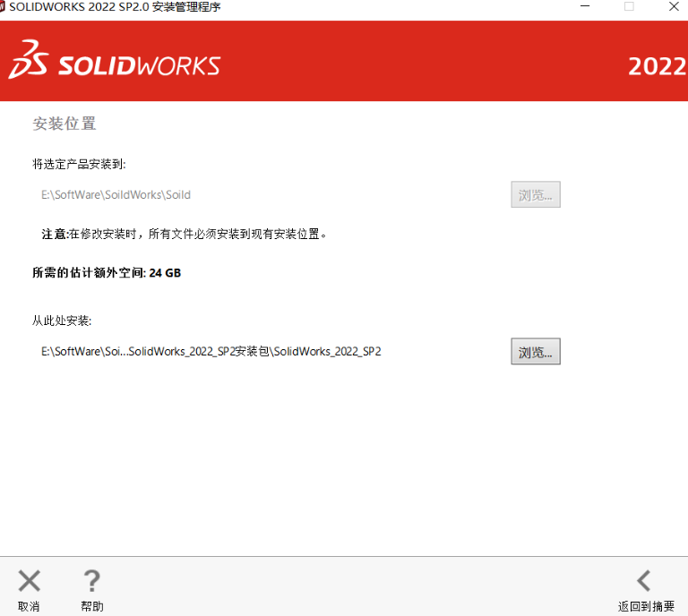Click the greyed-out 浏览... button for install location
This screenshot has height=616, width=688.
click(x=536, y=194)
